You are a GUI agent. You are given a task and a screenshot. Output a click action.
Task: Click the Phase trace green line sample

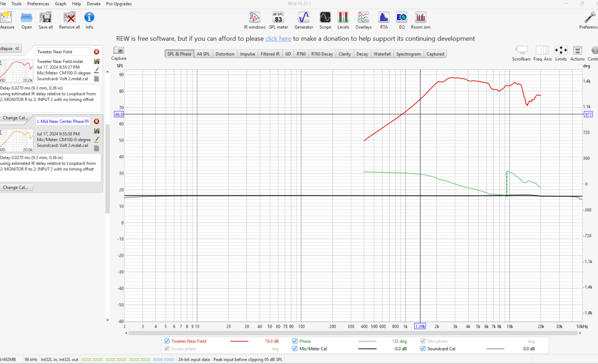(367, 341)
